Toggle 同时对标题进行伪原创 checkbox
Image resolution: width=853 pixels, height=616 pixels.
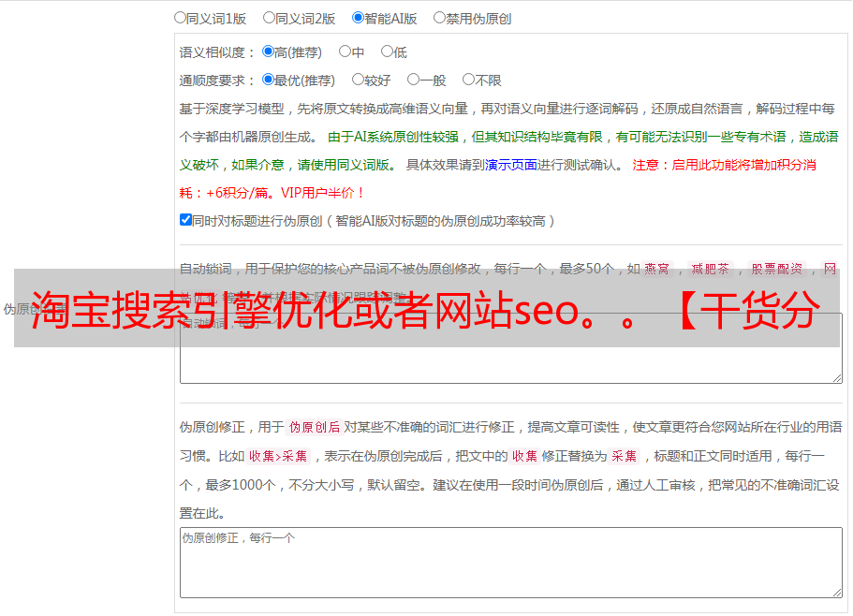coord(185,220)
